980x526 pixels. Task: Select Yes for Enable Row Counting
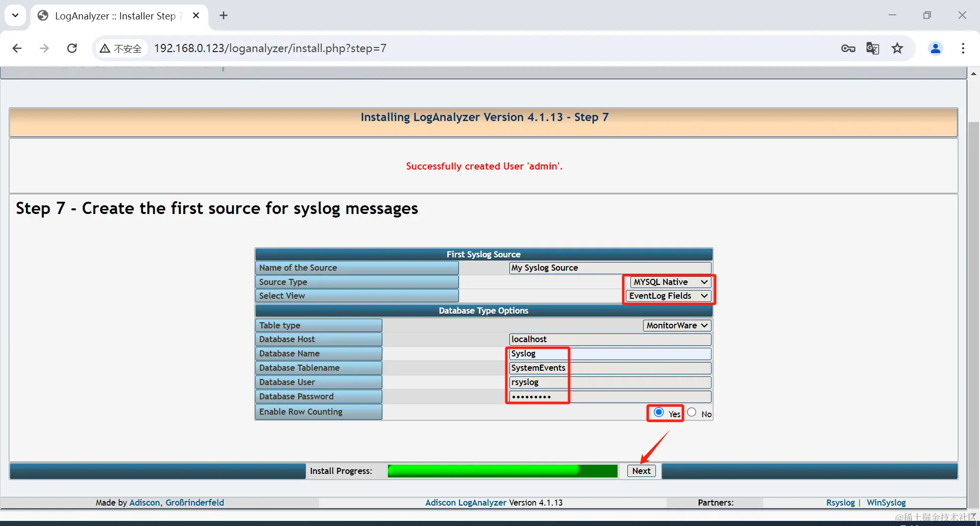(x=659, y=413)
